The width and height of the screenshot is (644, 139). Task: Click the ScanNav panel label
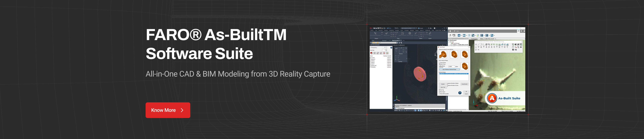pyautogui.click(x=400, y=61)
